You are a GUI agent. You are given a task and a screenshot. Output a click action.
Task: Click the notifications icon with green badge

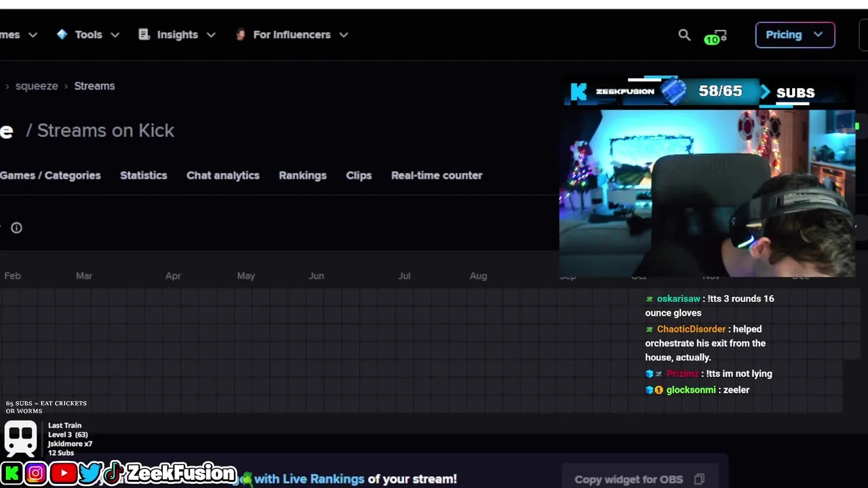tap(716, 37)
